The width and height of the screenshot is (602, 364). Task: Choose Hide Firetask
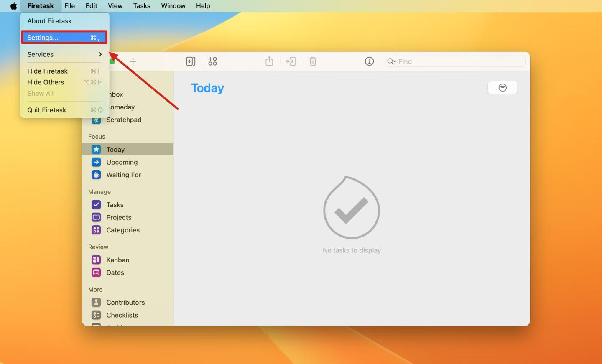pos(65,71)
